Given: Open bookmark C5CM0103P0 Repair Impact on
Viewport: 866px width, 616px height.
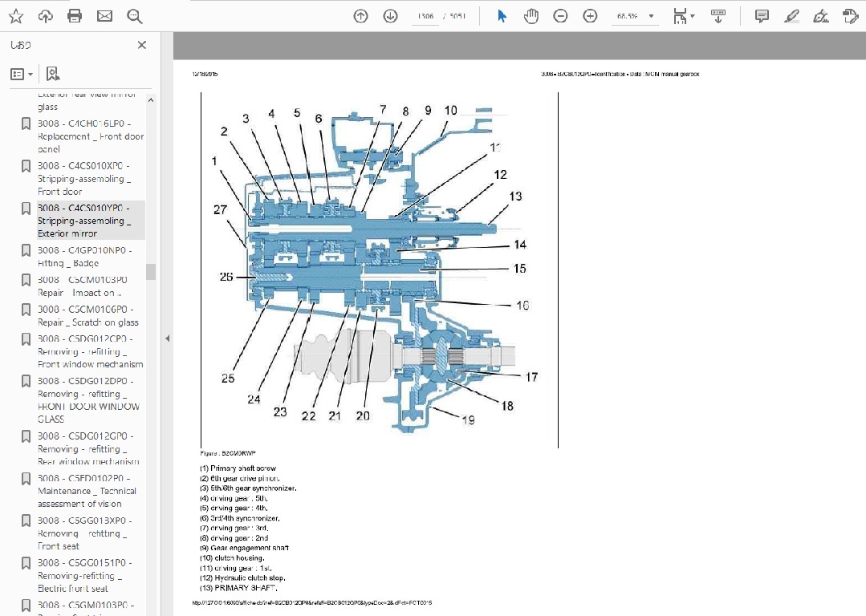Looking at the screenshot, I should tap(83, 286).
